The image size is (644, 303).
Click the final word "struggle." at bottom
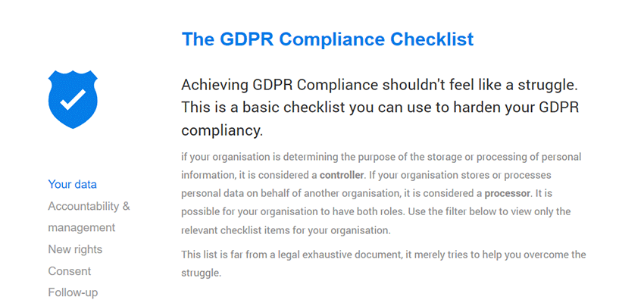201,273
